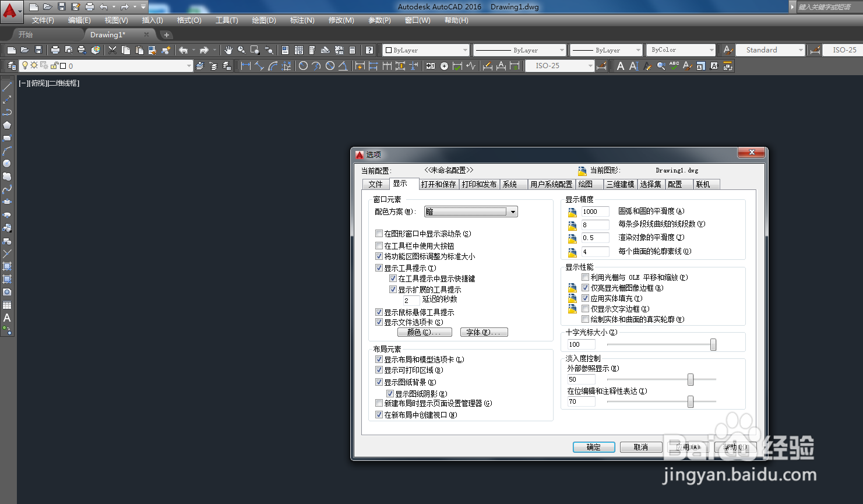Click the xref display fade slider handle
The height and width of the screenshot is (504, 863).
(691, 380)
